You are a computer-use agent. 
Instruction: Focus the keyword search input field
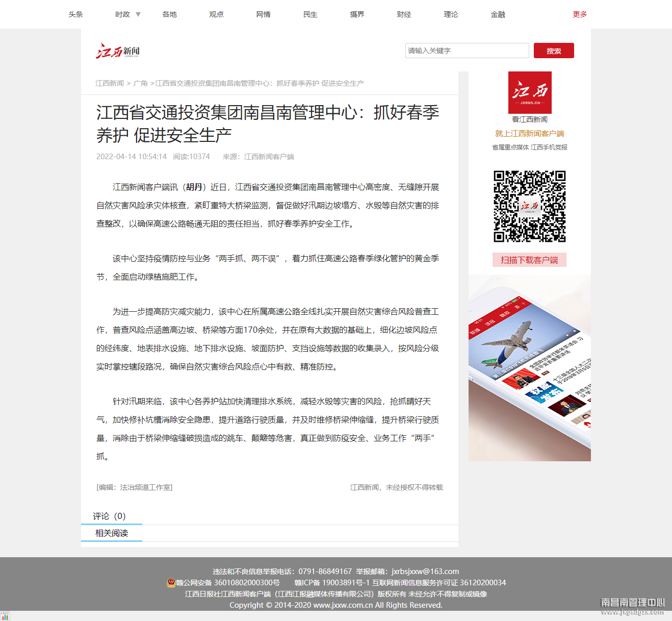tap(467, 51)
